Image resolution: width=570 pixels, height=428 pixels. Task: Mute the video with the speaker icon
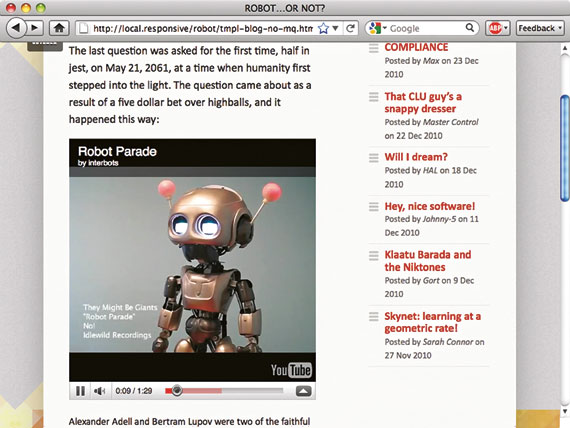(x=100, y=391)
